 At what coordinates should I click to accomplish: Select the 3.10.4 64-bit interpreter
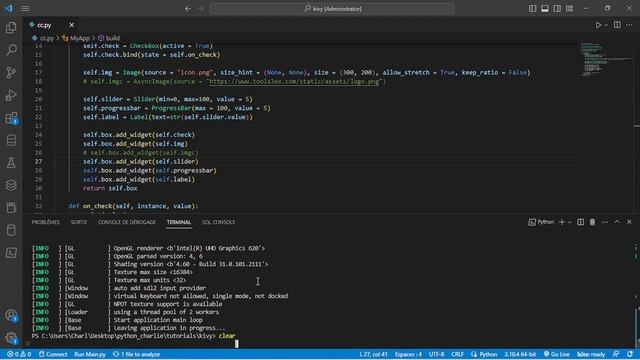pyautogui.click(x=520, y=354)
